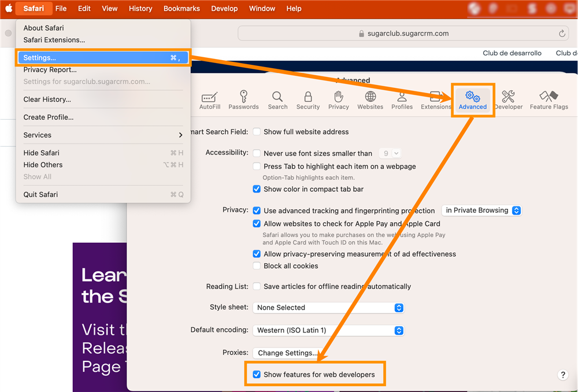Image resolution: width=578 pixels, height=392 pixels.
Task: Click the help question mark button
Action: tap(563, 375)
